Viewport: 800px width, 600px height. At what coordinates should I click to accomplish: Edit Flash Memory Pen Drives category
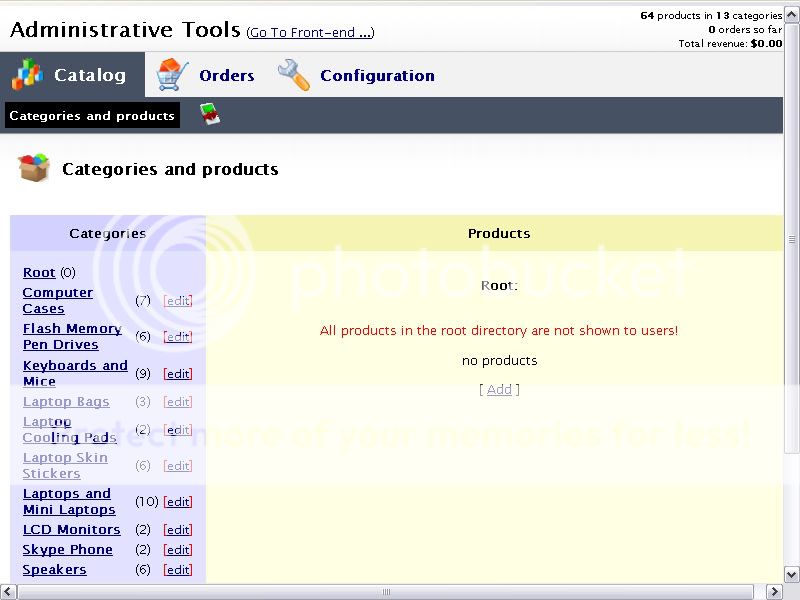coord(178,336)
